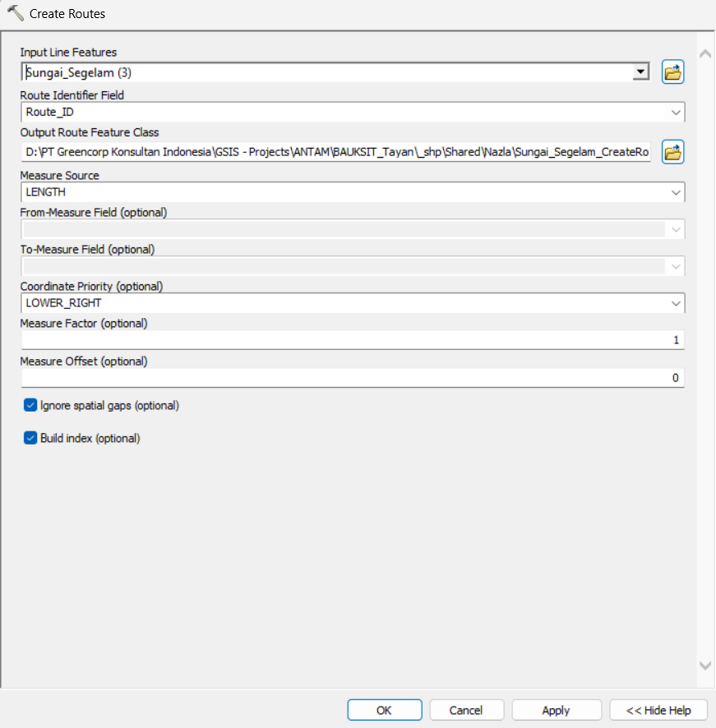Browse for Output Route Feature Class location
Viewport: 716px width, 728px height.
click(x=672, y=152)
